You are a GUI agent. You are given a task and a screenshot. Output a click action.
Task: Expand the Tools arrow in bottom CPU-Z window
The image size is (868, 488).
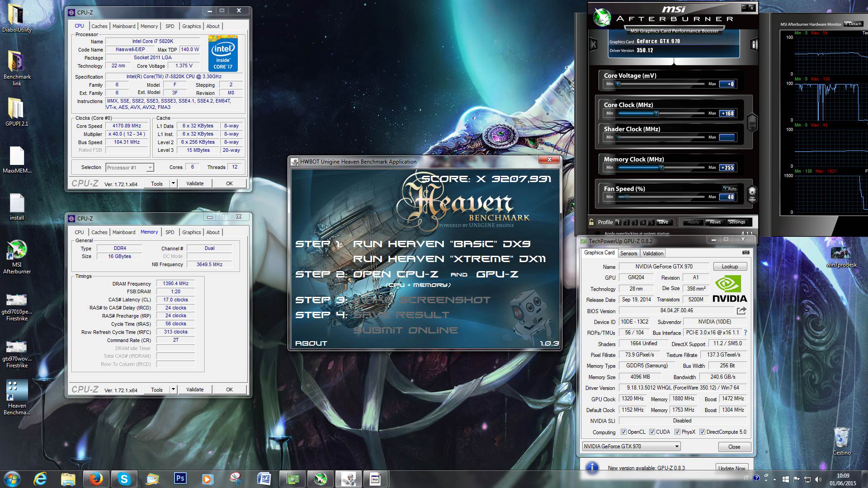coord(173,389)
